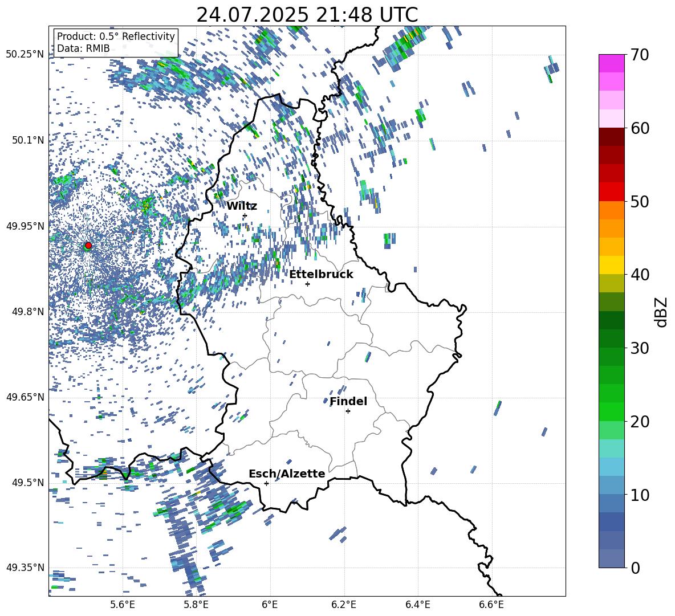This screenshot has height=616, width=675.
Task: Click the Product: 0.5° Reflectivity text
Action: pos(116,36)
